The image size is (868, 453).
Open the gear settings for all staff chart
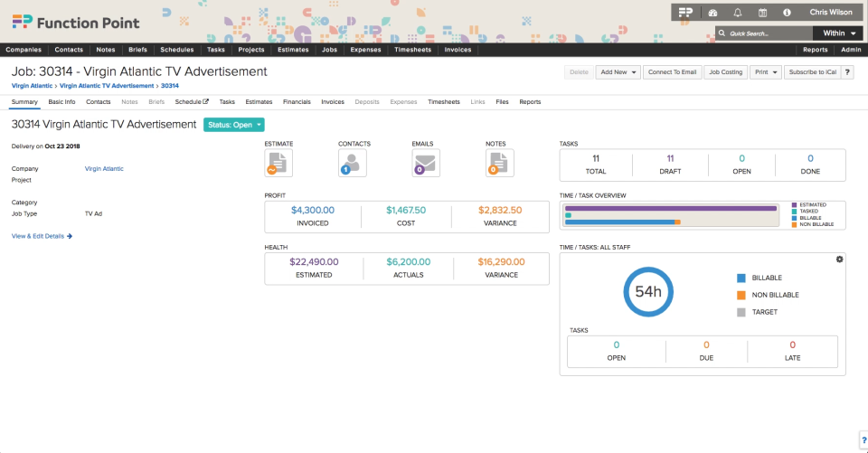pyautogui.click(x=839, y=260)
